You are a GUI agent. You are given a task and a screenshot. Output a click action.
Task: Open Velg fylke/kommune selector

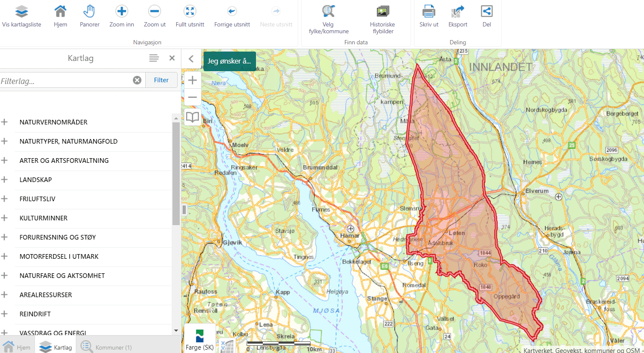pyautogui.click(x=328, y=20)
